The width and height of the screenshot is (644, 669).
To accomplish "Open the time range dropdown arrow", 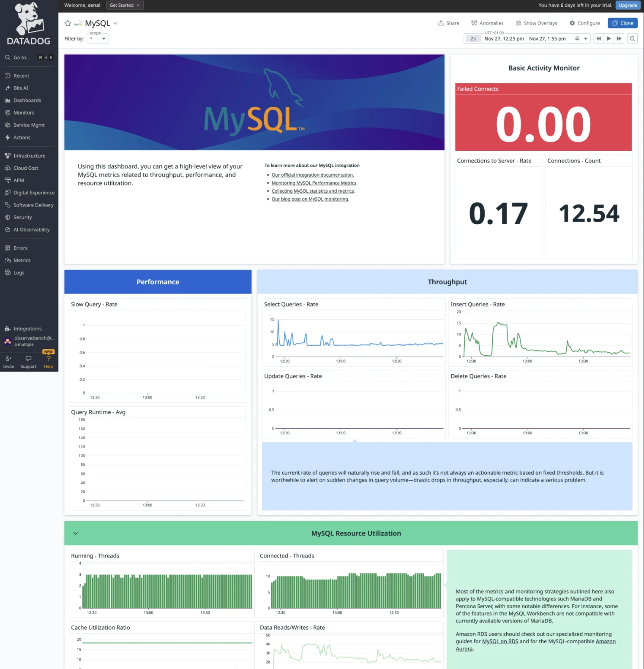I will pos(586,38).
